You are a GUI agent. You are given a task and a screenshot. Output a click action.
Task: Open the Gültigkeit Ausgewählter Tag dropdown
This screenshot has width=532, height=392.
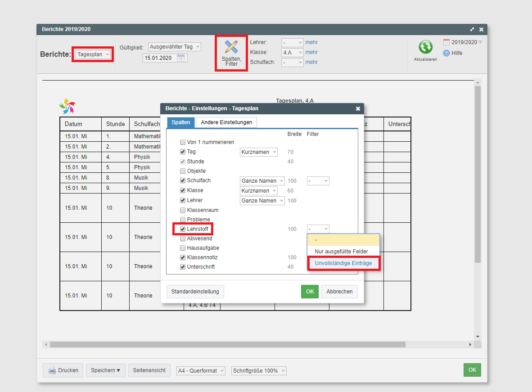coord(174,47)
